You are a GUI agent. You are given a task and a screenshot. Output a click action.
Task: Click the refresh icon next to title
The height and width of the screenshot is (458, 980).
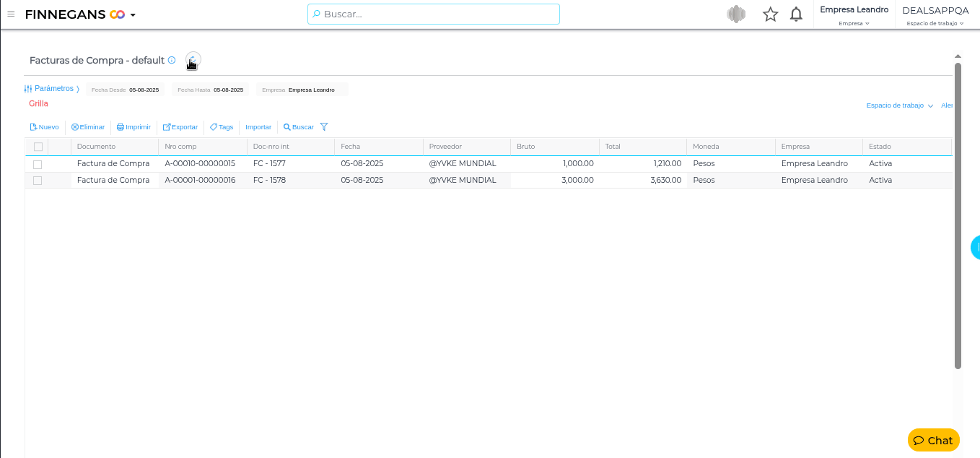pos(193,61)
